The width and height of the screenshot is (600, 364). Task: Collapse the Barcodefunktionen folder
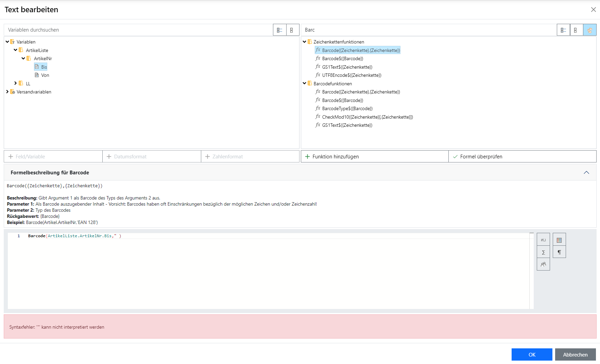click(305, 83)
